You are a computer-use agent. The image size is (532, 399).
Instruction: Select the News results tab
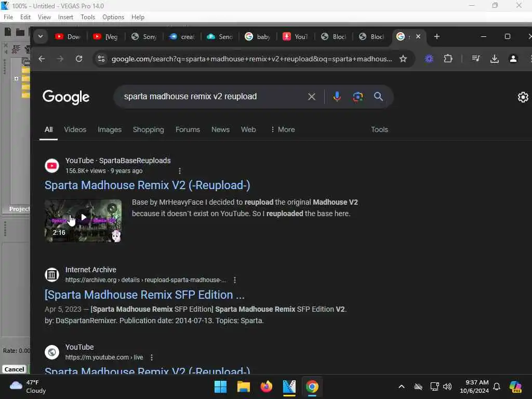[220, 129]
